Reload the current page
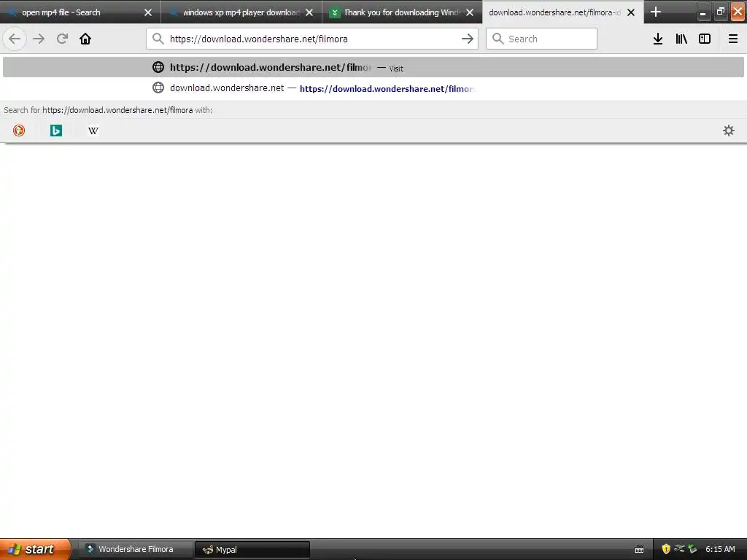 pyautogui.click(x=62, y=39)
